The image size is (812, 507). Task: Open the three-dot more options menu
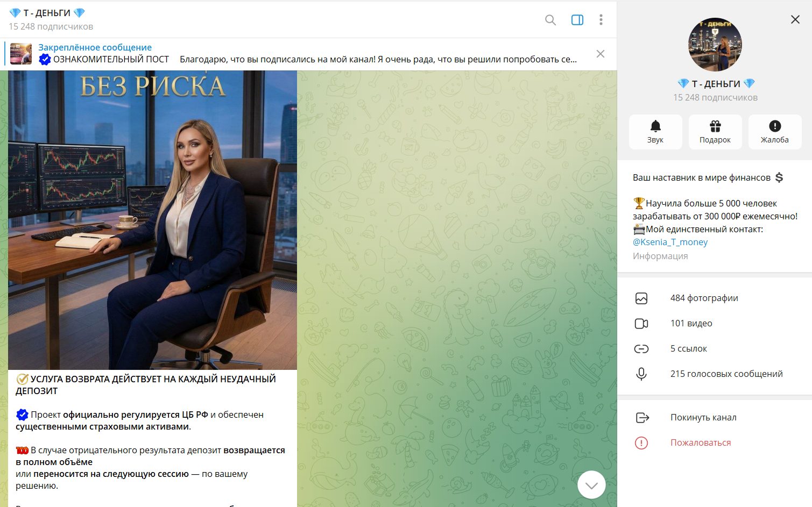(x=601, y=20)
